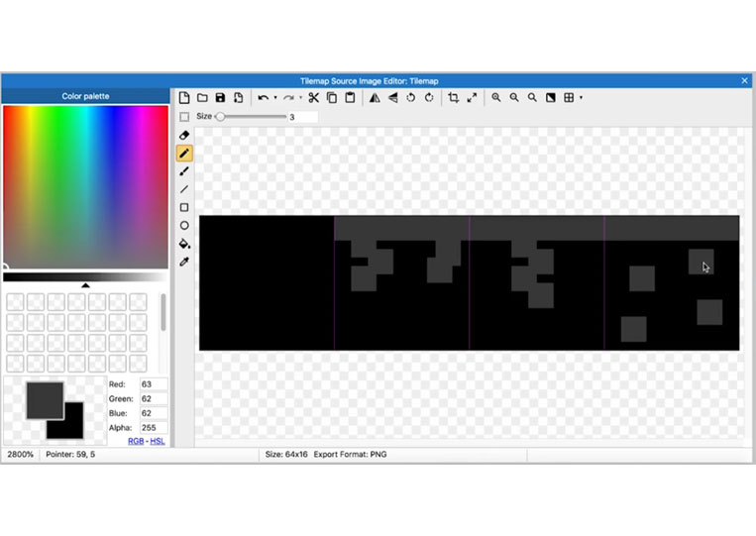
Task: Cut the selection with scissors icon
Action: (x=314, y=98)
